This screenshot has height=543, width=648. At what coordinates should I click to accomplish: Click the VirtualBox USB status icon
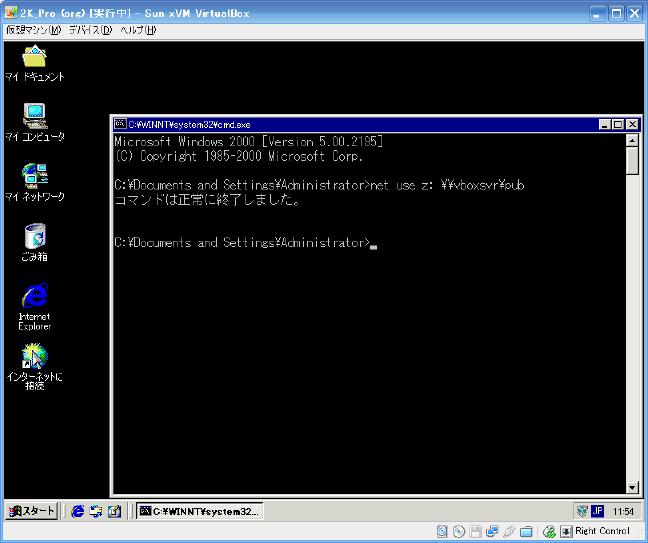(509, 531)
